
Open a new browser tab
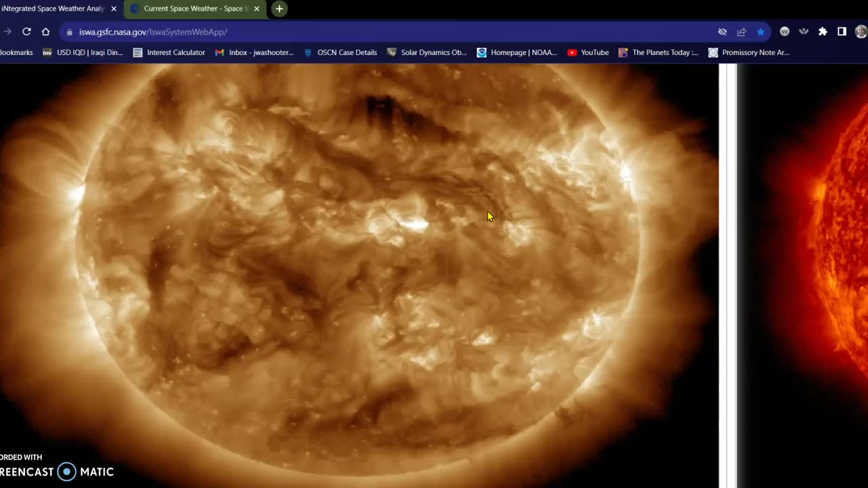(x=279, y=9)
